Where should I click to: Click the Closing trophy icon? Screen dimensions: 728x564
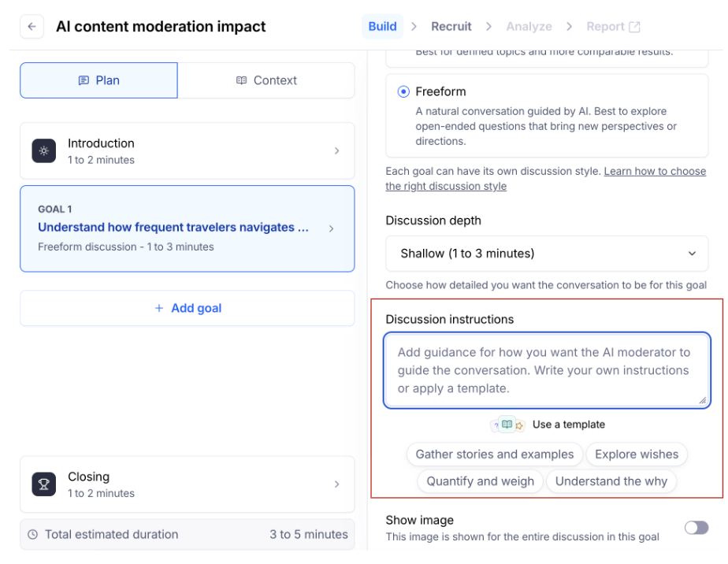pyautogui.click(x=44, y=484)
